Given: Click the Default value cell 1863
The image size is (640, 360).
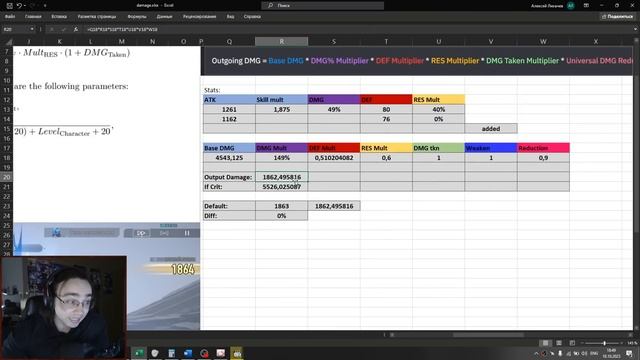Looking at the screenshot, I should coord(282,206).
